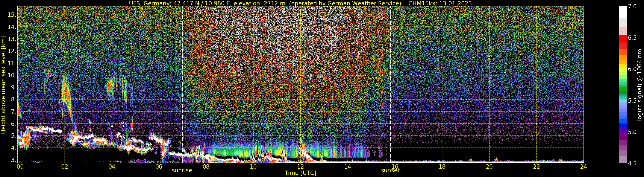The image size is (644, 177).
Task: Click the cirrus patch at 9 km near 04 UTC
Action: (x=111, y=86)
